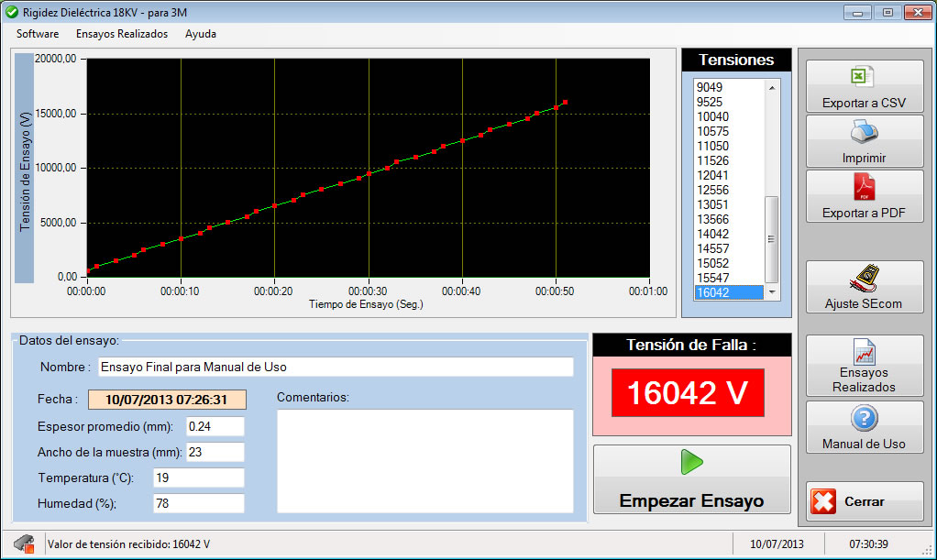Open the Ensayos Realizados menu
Image resolution: width=937 pixels, height=560 pixels.
pyautogui.click(x=122, y=34)
